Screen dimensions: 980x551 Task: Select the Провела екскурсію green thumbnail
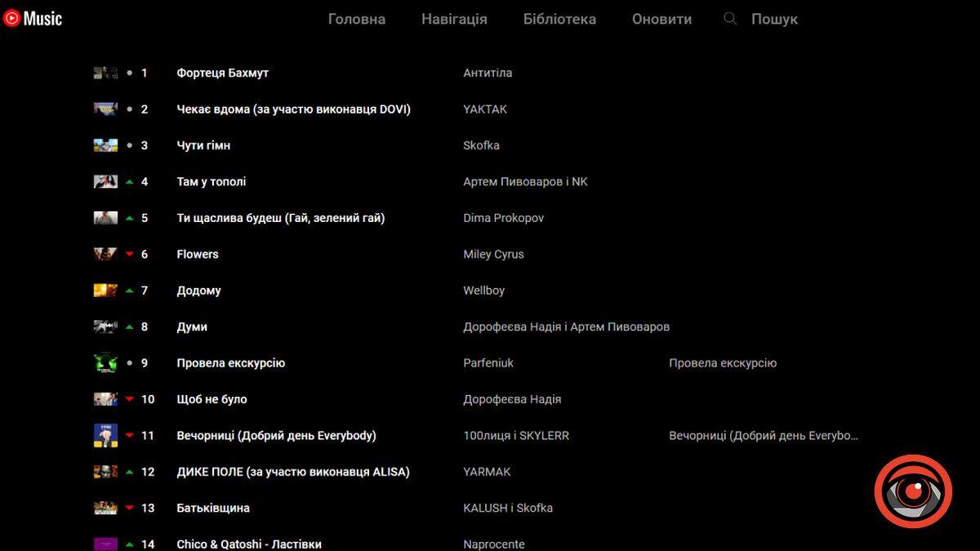(105, 362)
